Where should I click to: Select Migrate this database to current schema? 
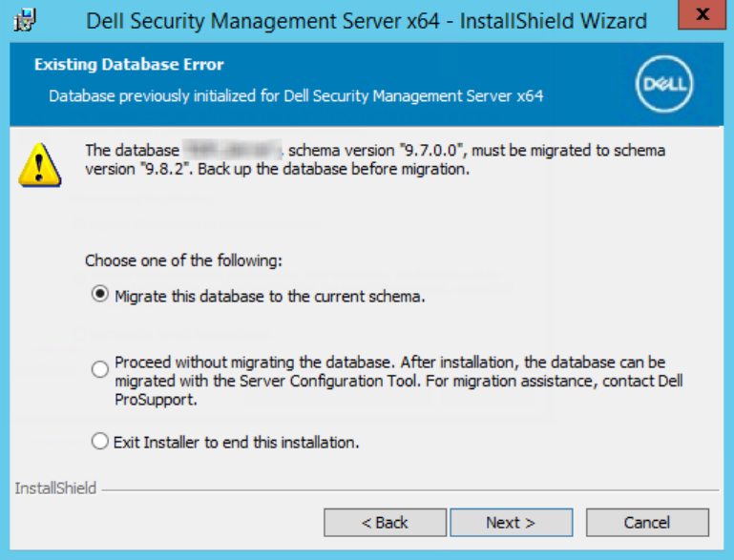(x=99, y=294)
